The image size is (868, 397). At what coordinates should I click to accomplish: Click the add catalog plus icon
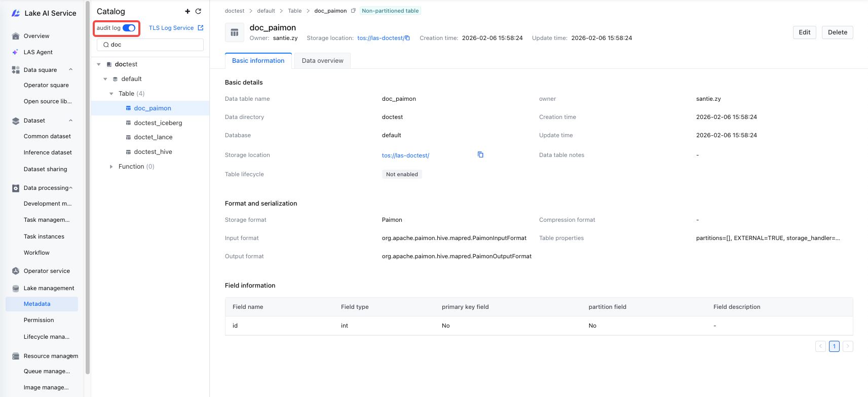pyautogui.click(x=187, y=11)
